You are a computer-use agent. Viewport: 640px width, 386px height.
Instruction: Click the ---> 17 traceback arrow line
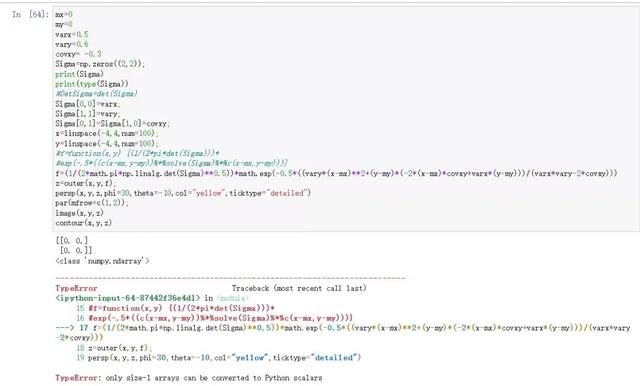click(343, 333)
